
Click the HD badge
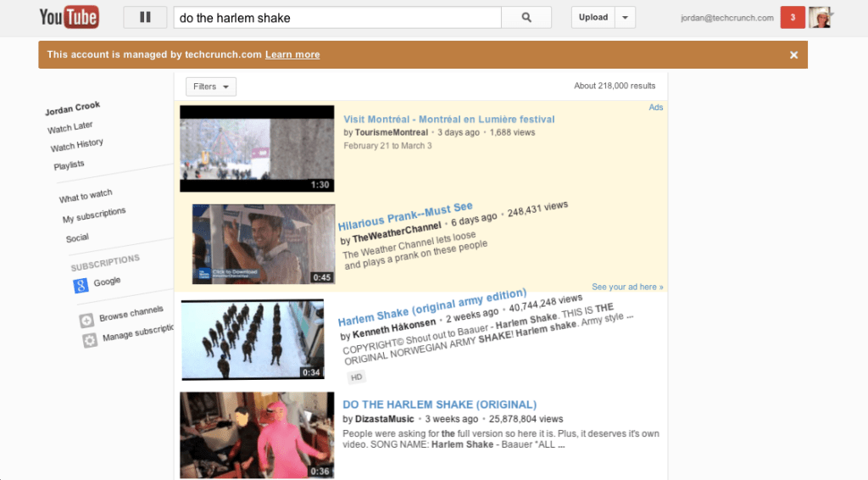point(356,377)
